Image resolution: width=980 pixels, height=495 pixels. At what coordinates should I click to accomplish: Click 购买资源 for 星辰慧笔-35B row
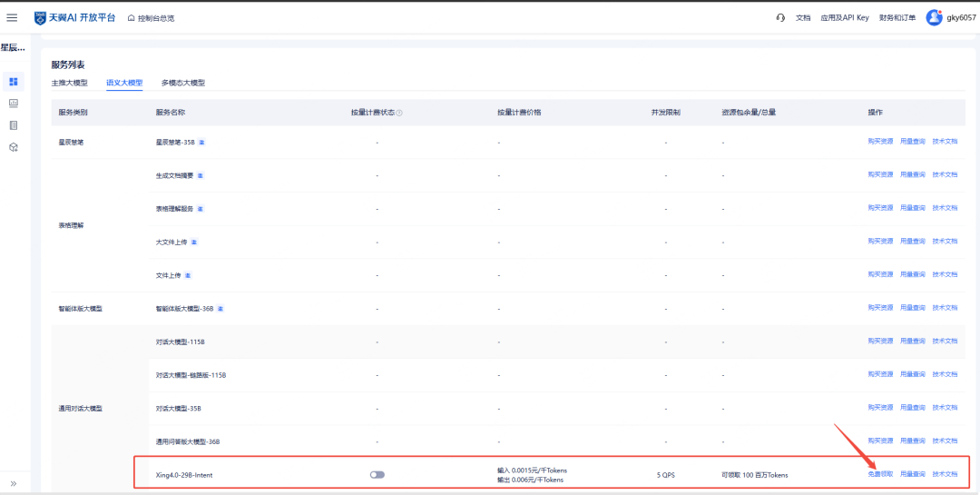tap(880, 142)
